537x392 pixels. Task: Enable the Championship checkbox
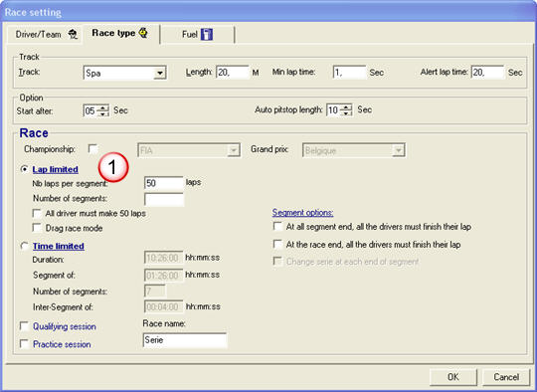pyautogui.click(x=92, y=148)
